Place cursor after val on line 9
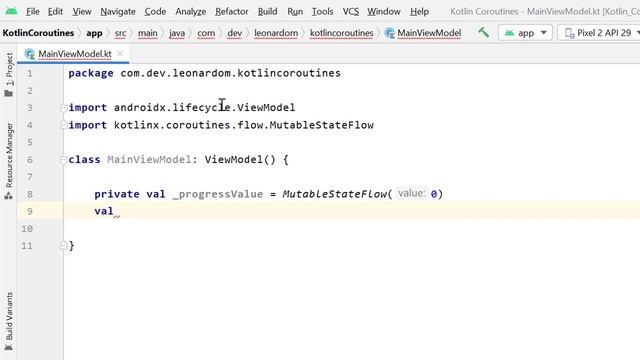This screenshot has height=360, width=640. coord(114,211)
